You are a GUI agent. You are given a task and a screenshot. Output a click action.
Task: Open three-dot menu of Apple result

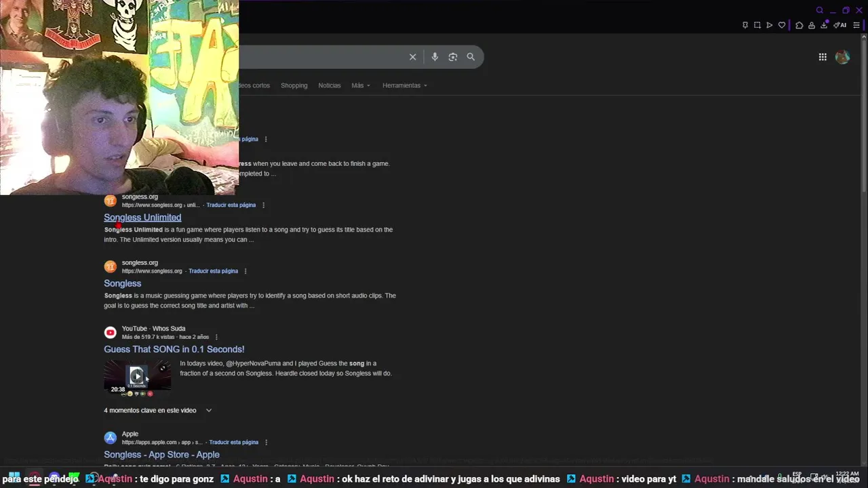(x=266, y=443)
